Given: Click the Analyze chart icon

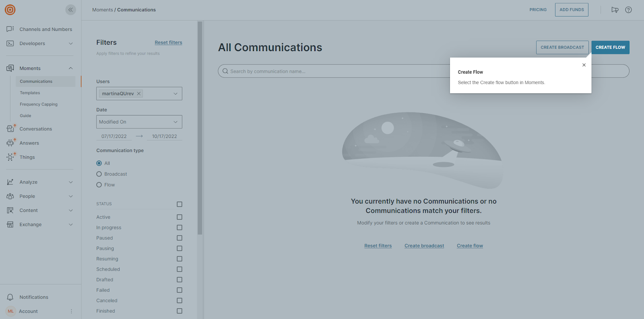Looking at the screenshot, I should pos(10,182).
